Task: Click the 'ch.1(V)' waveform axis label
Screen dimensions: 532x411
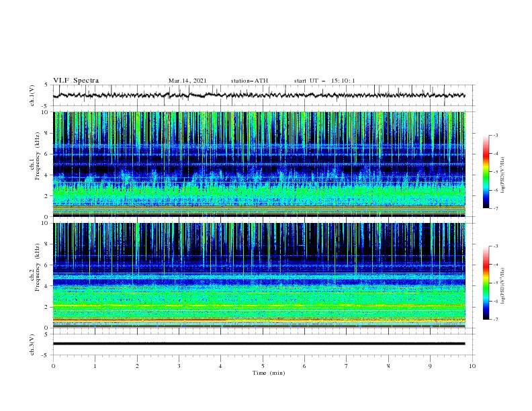Action: 32,95
